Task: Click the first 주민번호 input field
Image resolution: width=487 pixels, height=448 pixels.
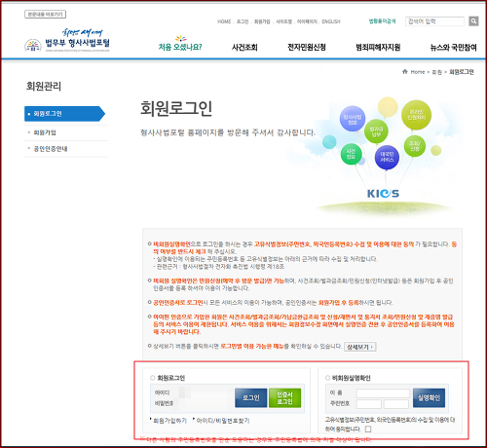Action: [369, 404]
